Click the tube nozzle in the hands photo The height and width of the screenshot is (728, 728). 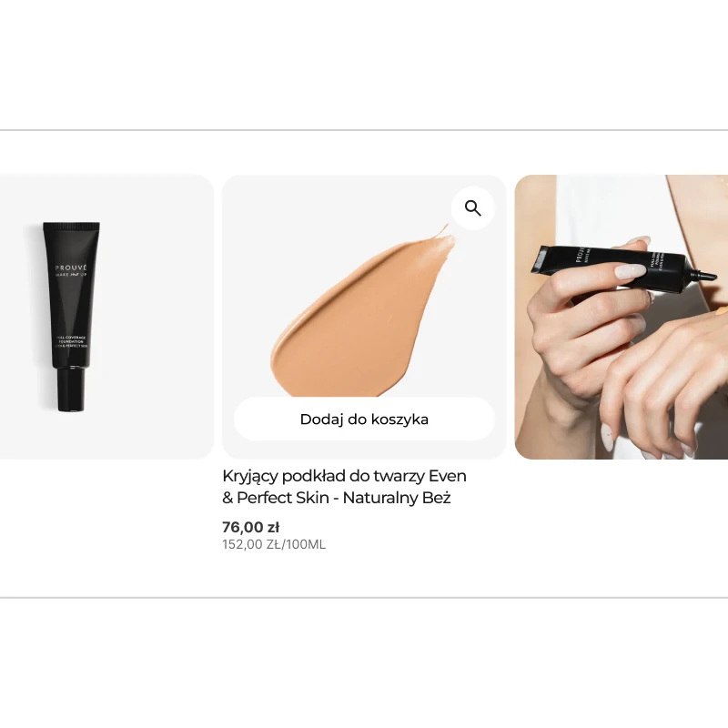(x=705, y=275)
